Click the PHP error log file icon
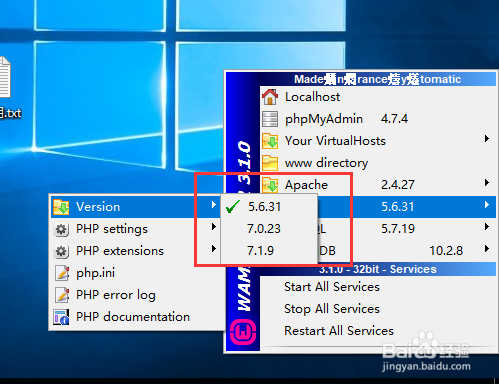The height and width of the screenshot is (384, 499). point(62,295)
